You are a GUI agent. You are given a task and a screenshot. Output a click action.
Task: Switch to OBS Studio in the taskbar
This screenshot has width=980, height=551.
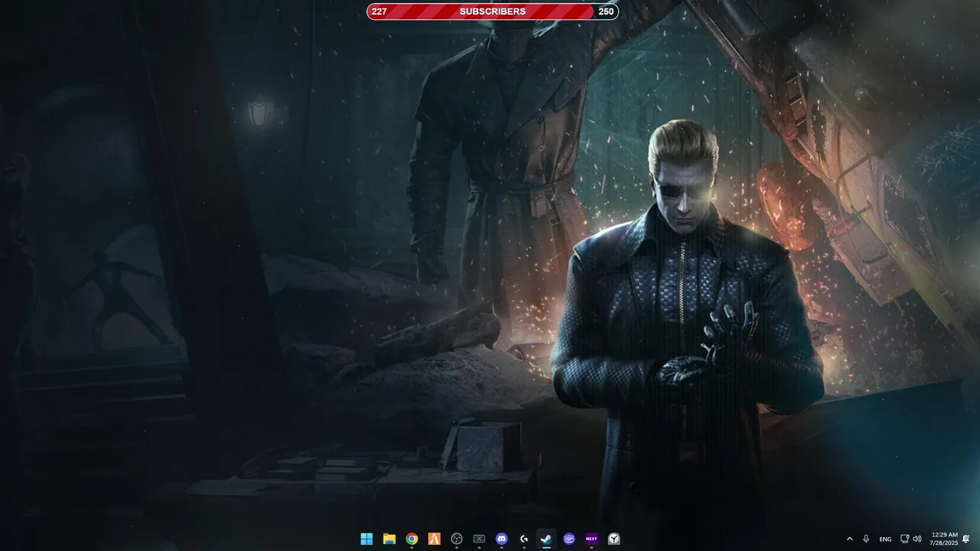pyautogui.click(x=457, y=539)
